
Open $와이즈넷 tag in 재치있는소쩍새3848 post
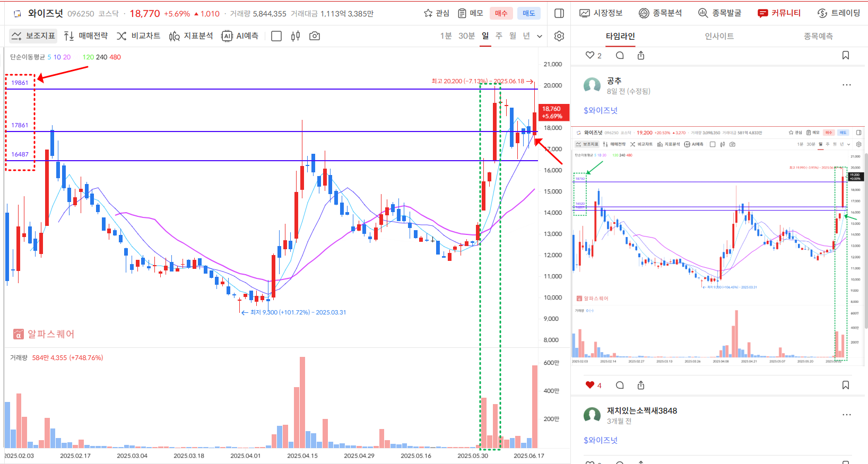click(x=601, y=440)
